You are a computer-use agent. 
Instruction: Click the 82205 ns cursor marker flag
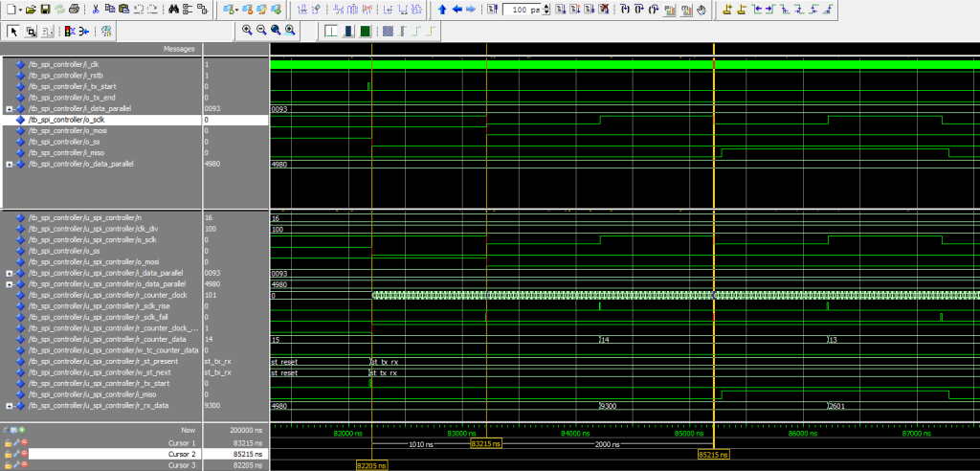pyautogui.click(x=372, y=465)
